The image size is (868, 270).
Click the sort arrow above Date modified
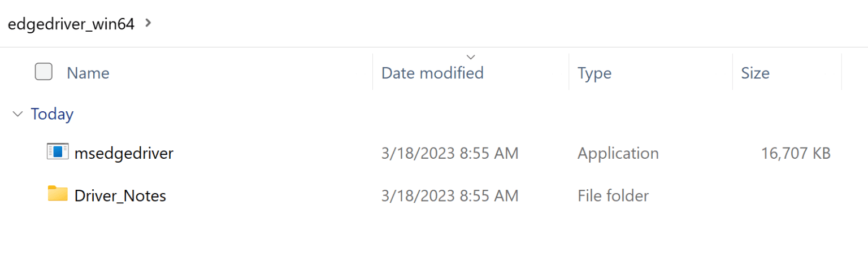(471, 56)
